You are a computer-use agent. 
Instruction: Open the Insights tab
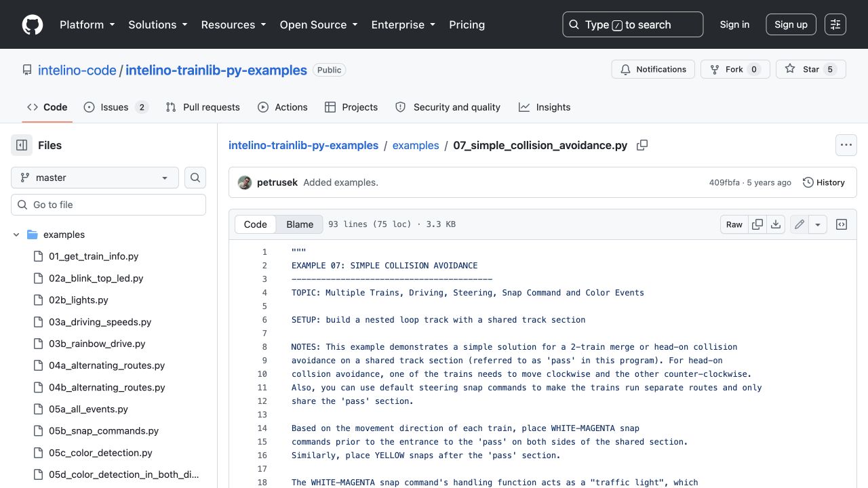tap(545, 107)
